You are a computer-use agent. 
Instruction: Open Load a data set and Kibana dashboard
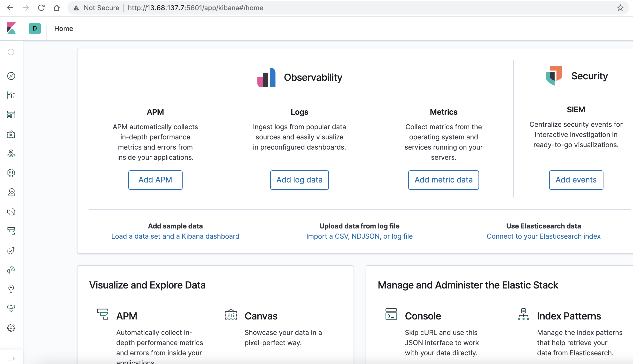tap(175, 236)
